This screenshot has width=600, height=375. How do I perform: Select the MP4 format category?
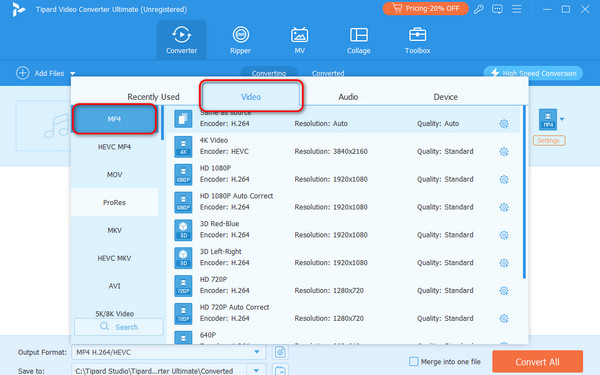[x=114, y=119]
